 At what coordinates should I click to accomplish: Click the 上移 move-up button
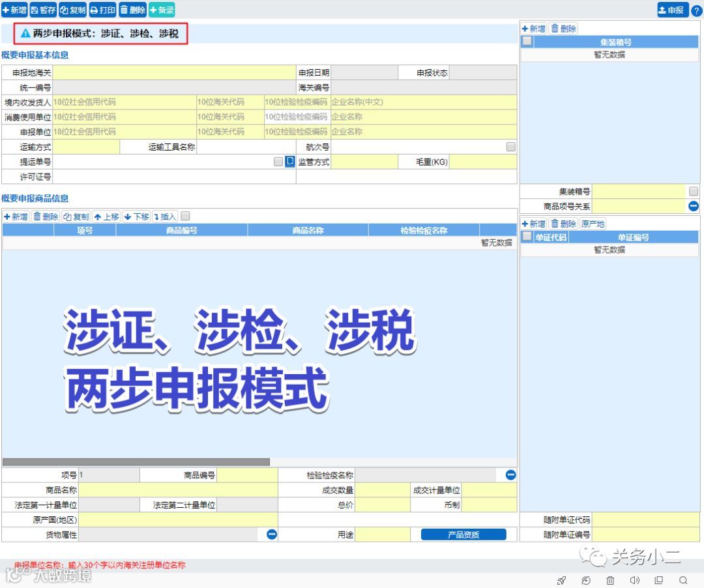106,217
